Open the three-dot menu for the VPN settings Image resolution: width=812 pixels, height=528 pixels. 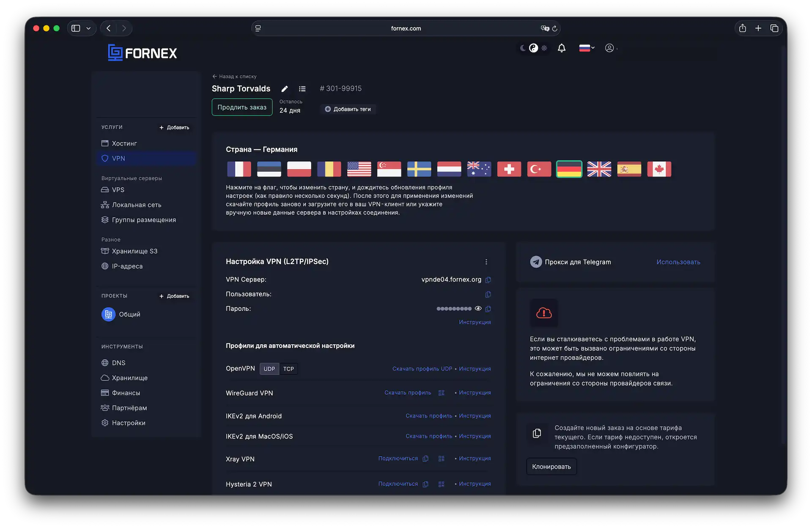(x=486, y=262)
